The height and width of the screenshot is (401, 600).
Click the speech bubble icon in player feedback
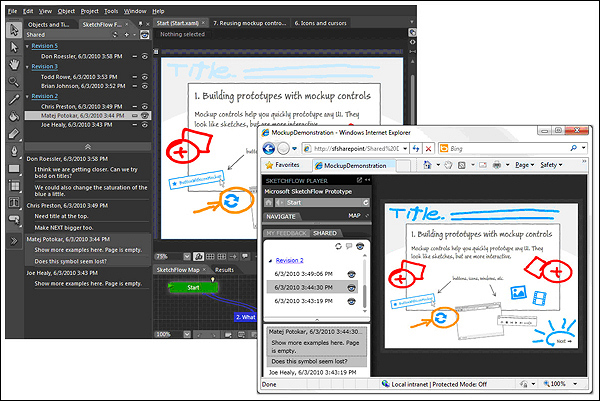[349, 246]
